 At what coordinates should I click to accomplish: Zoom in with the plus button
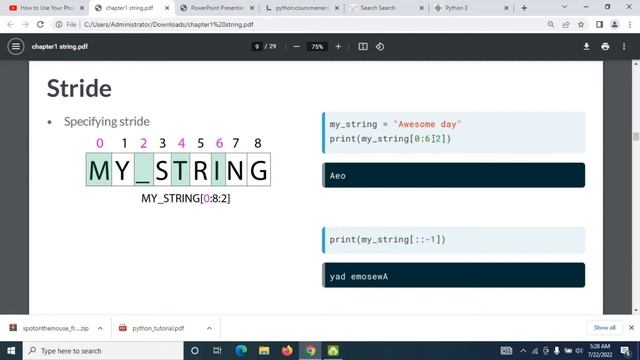338,47
